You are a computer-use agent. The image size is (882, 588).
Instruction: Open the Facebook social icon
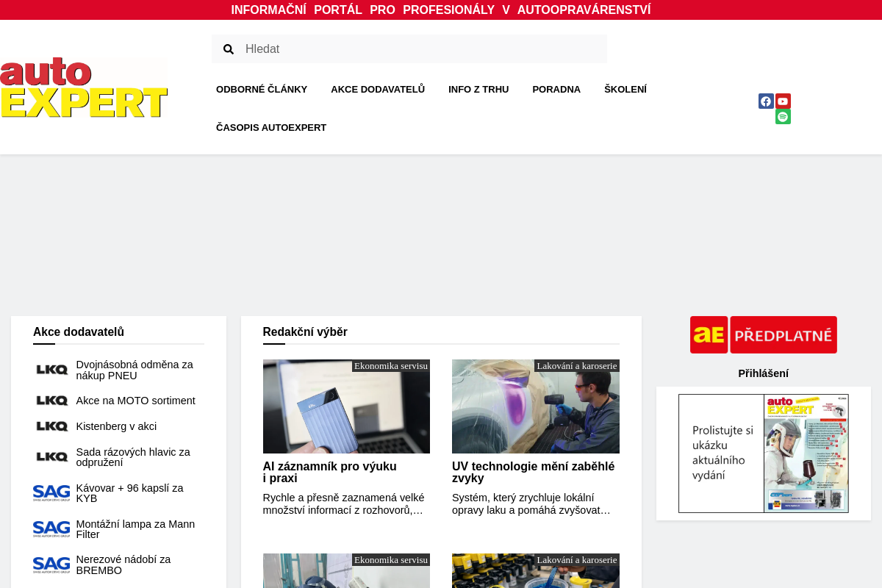point(766,101)
